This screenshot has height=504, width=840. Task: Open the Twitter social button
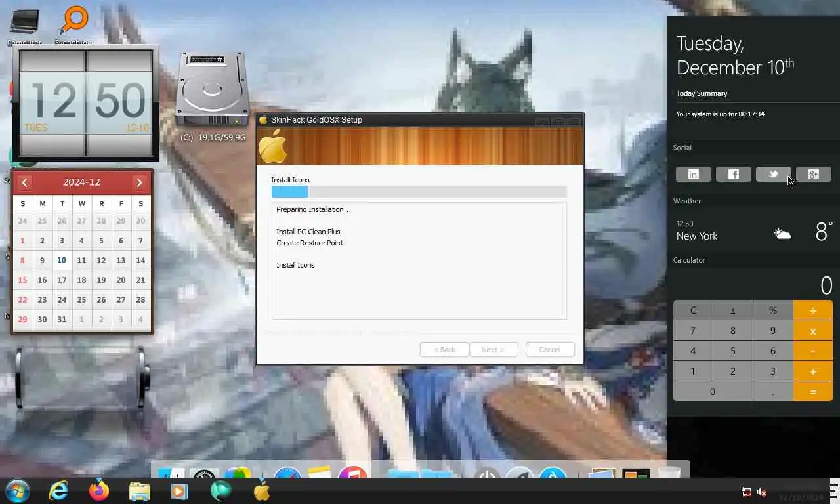(773, 174)
